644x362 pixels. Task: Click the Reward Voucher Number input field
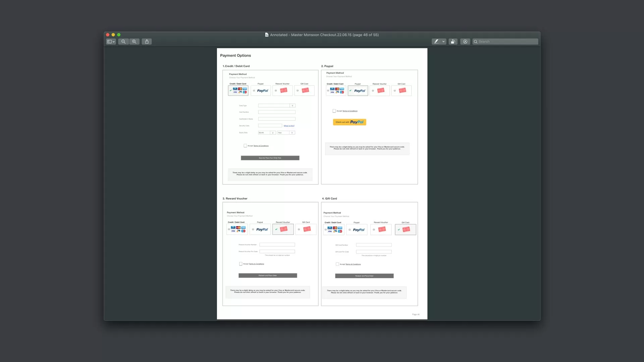pyautogui.click(x=277, y=245)
